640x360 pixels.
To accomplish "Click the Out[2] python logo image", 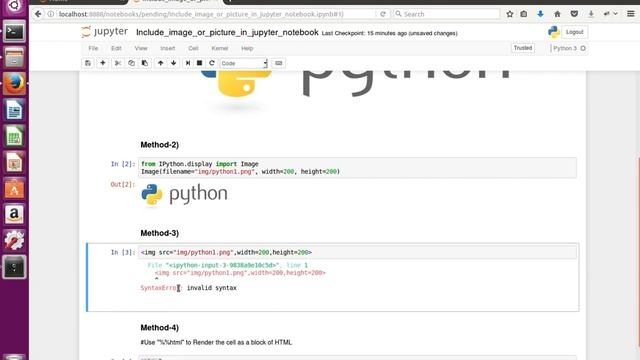I will pos(184,195).
